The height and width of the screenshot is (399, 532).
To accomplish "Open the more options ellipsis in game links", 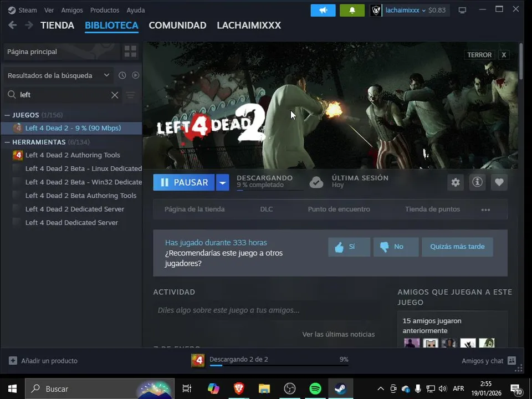I will point(485,209).
